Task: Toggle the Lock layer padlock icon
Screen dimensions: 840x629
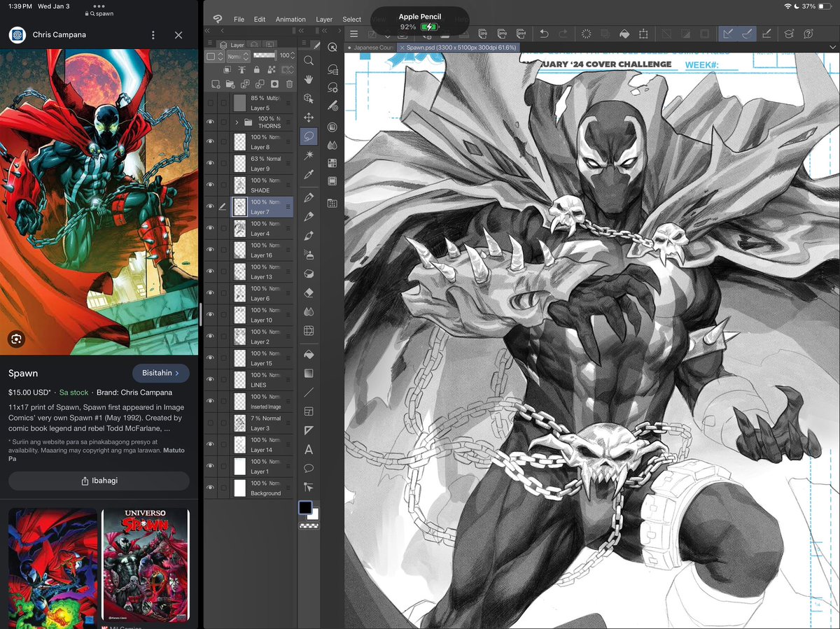Action: [258, 70]
